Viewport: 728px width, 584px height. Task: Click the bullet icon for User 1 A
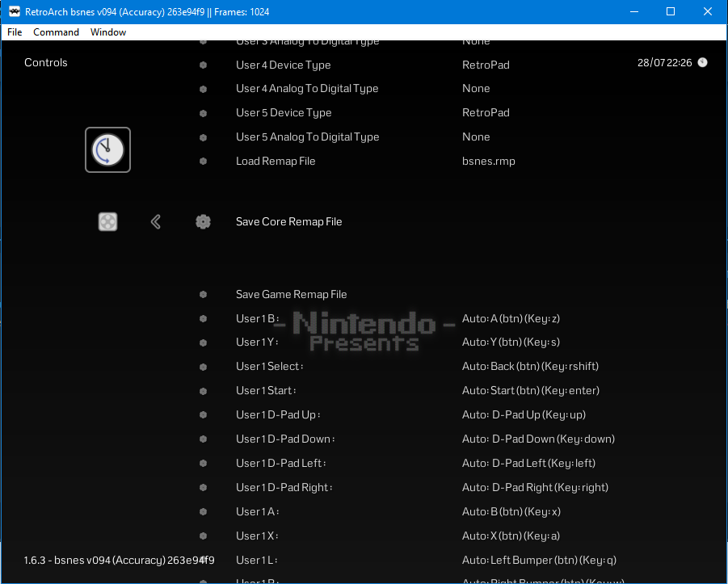click(203, 511)
